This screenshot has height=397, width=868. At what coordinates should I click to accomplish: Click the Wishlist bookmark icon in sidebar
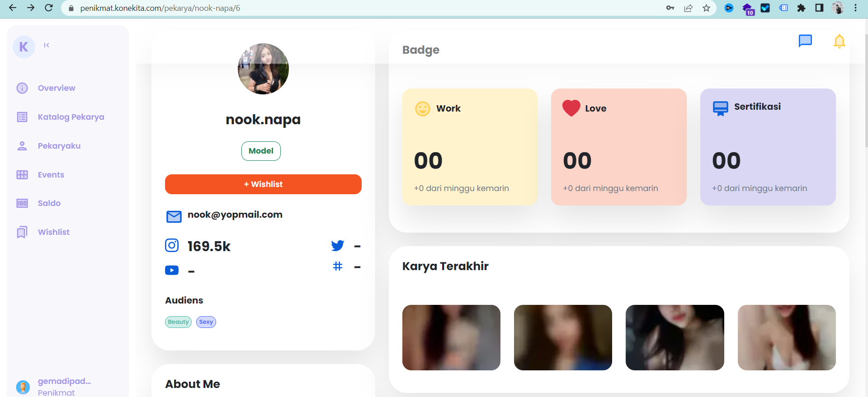pyautogui.click(x=22, y=232)
